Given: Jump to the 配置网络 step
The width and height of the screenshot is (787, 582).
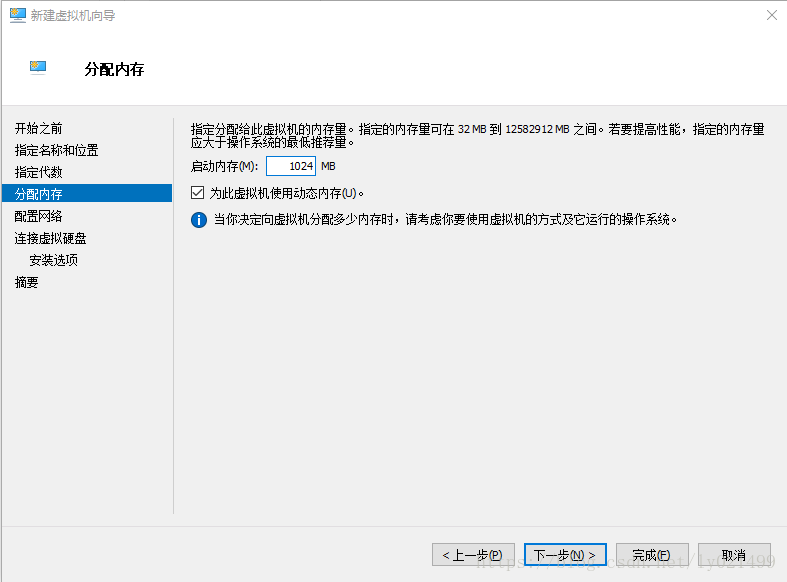Looking at the screenshot, I should point(38,216).
